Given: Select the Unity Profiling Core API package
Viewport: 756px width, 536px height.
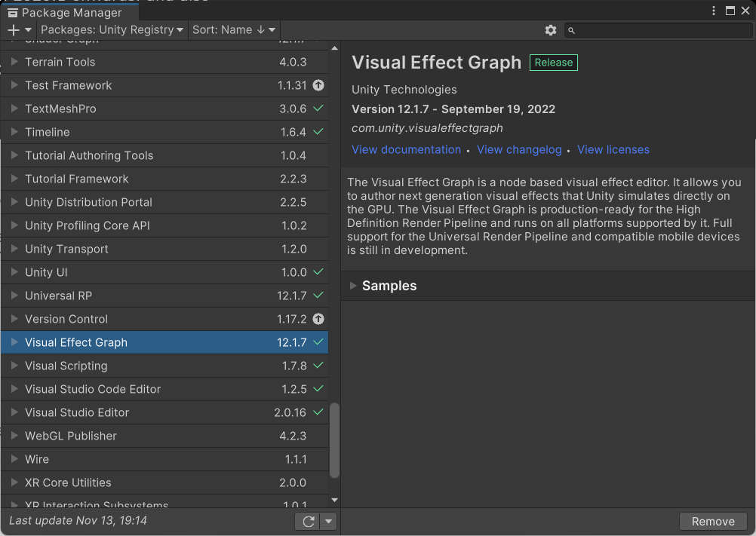Looking at the screenshot, I should tap(164, 225).
